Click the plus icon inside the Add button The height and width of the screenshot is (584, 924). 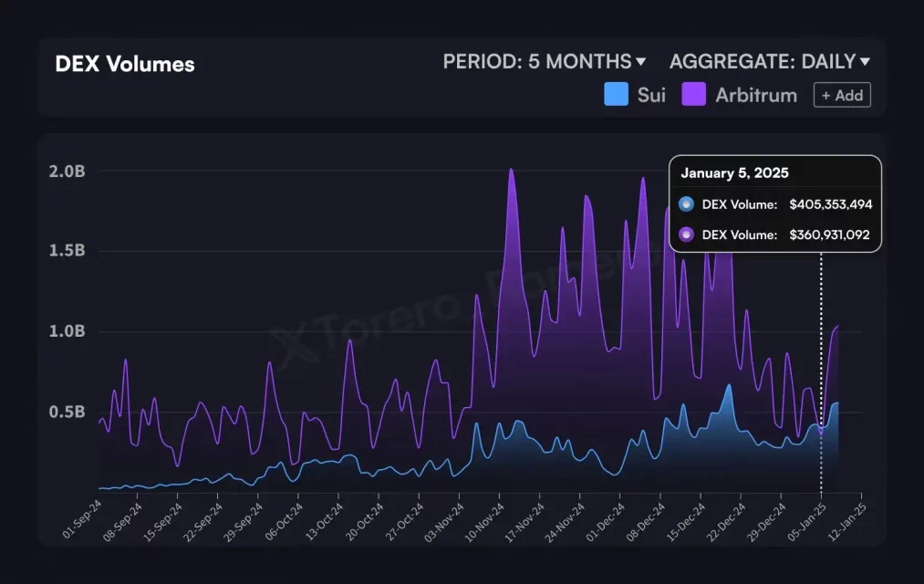coord(828,94)
